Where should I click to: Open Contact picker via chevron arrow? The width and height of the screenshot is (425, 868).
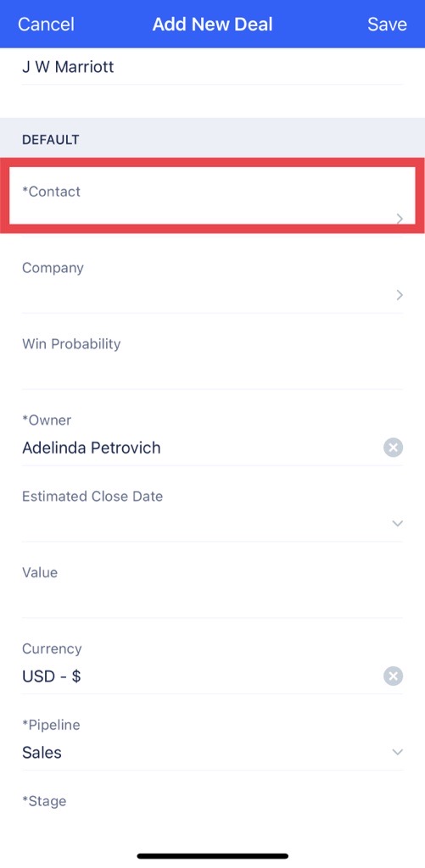(399, 219)
